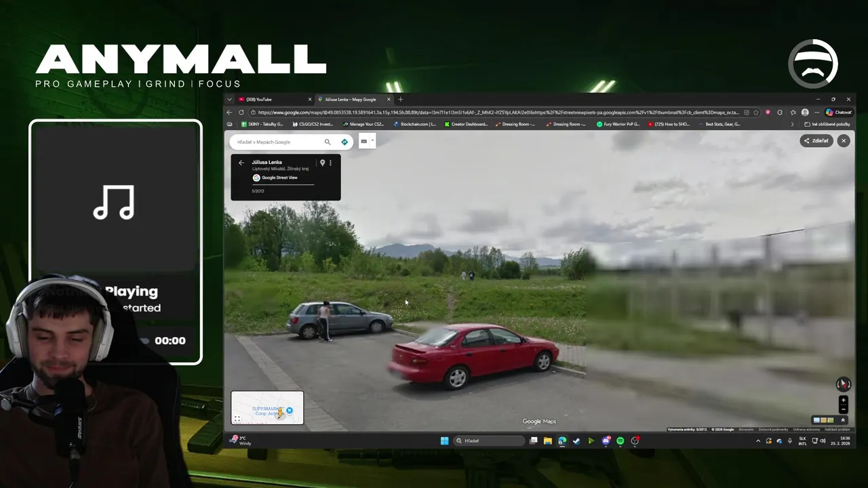This screenshot has height=488, width=868.
Task: Open the browser profile avatar
Action: (x=805, y=113)
